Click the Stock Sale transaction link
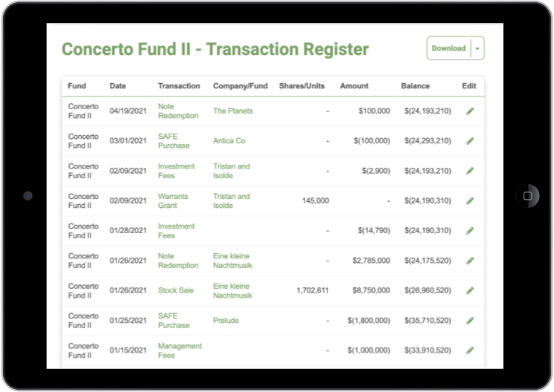 pos(175,290)
